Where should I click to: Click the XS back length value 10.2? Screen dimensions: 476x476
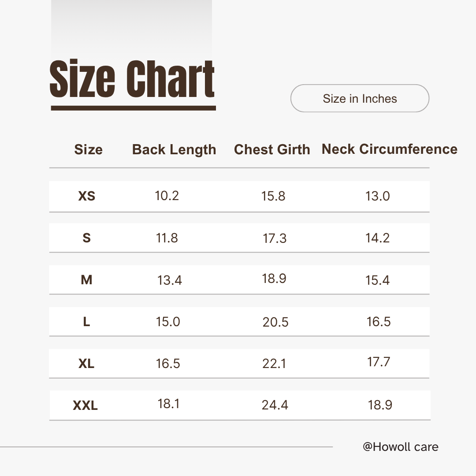[167, 196]
